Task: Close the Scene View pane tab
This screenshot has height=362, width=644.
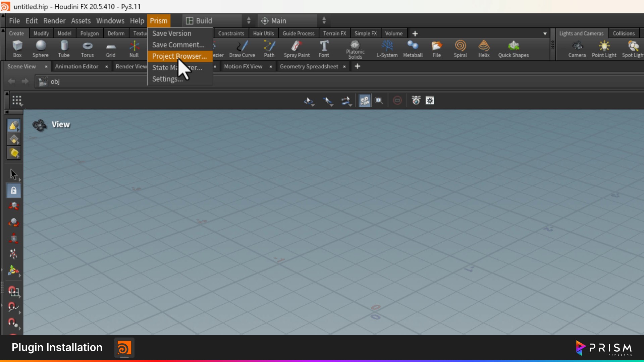Action: point(46,67)
